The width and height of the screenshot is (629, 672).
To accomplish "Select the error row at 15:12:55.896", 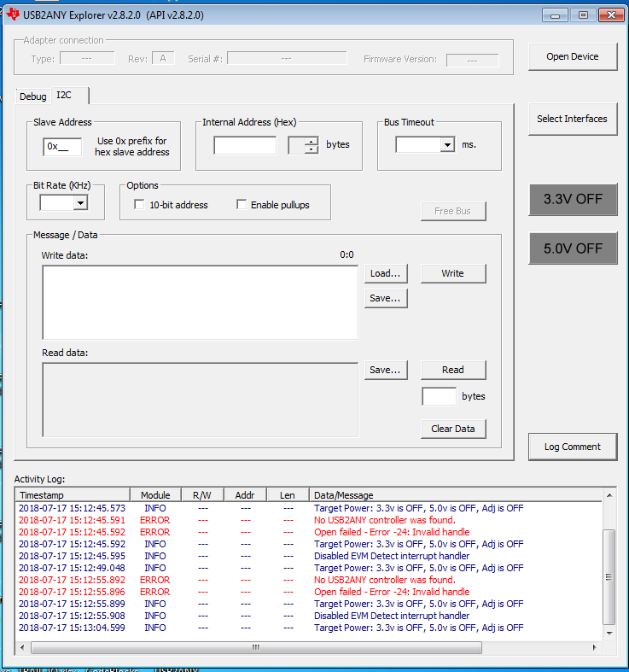I will (x=309, y=592).
